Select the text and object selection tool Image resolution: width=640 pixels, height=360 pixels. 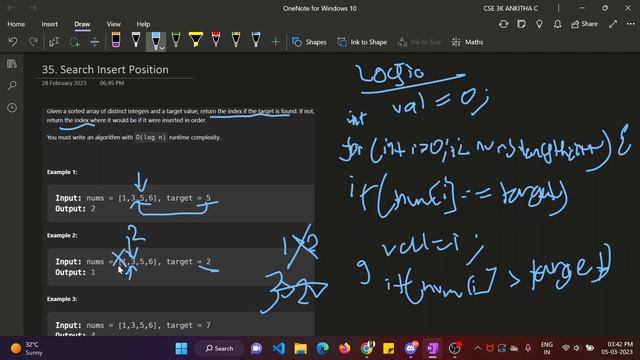click(54, 42)
